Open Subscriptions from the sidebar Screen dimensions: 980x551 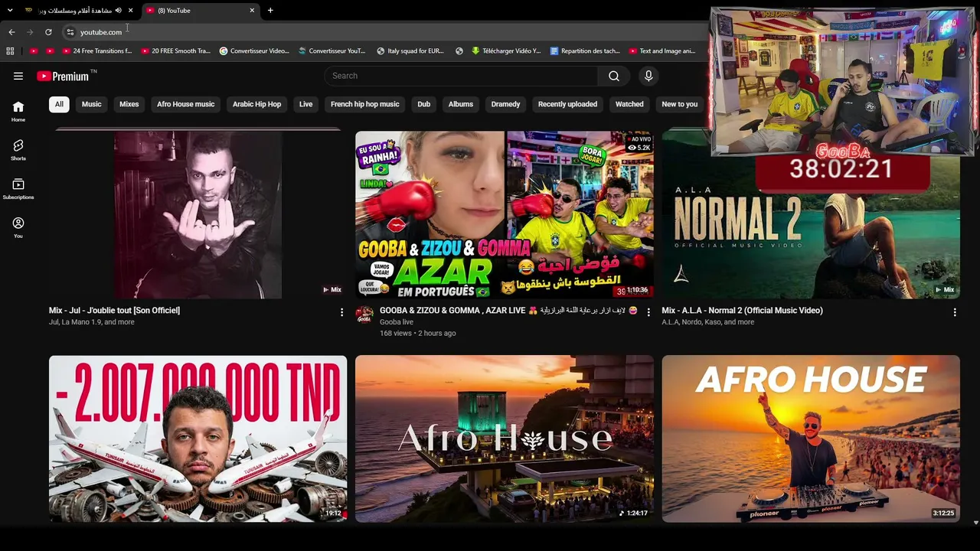(x=18, y=189)
